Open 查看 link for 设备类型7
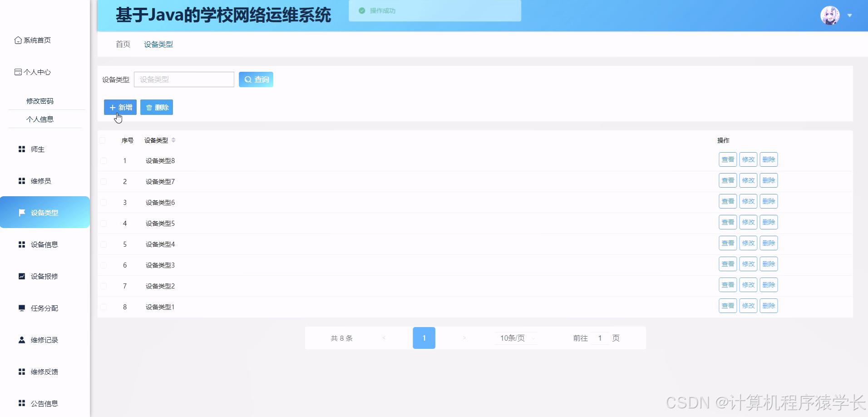 [727, 180]
